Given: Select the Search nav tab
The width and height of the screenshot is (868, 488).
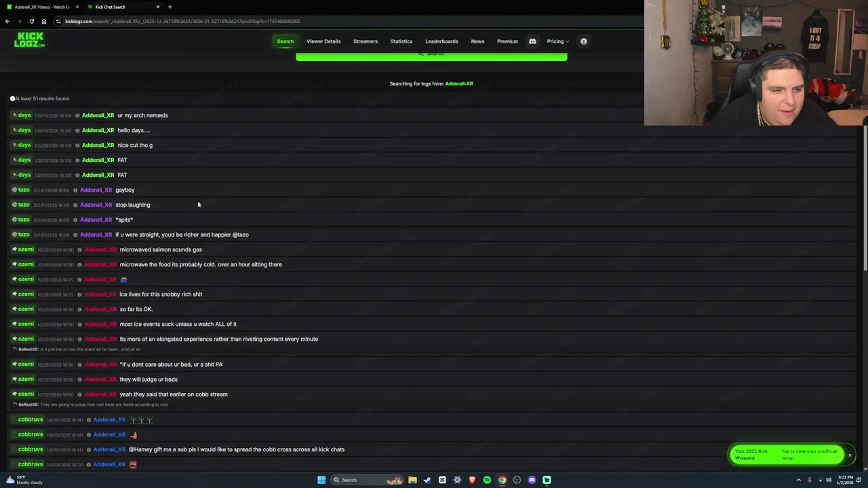Looking at the screenshot, I should [x=285, y=41].
